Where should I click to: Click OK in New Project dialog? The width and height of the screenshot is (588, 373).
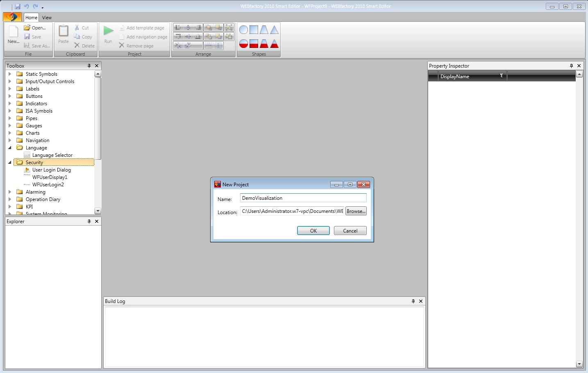[x=313, y=231]
